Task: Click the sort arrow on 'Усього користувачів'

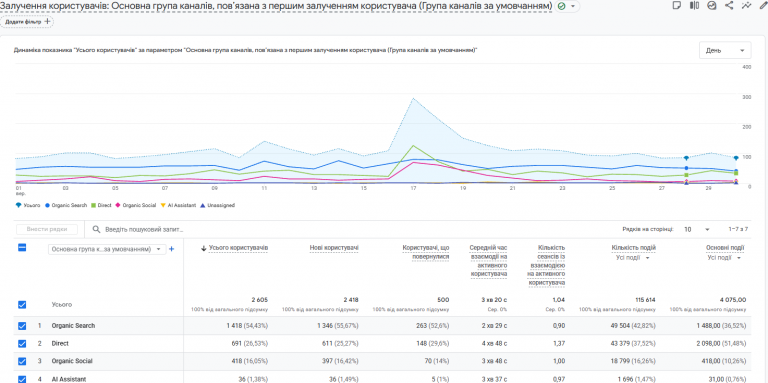Action: tap(204, 248)
